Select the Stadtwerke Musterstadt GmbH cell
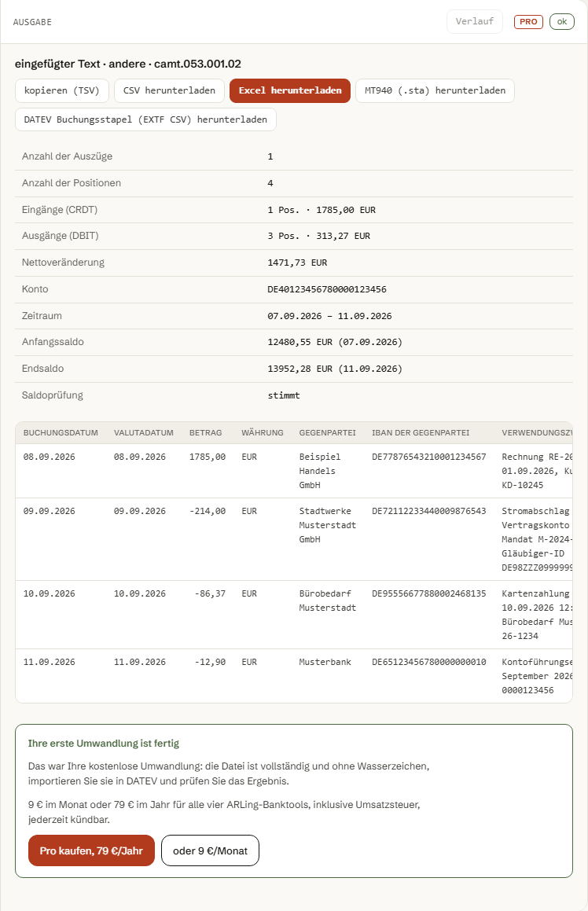Viewport: 588px width, 911px height. pyautogui.click(x=328, y=525)
